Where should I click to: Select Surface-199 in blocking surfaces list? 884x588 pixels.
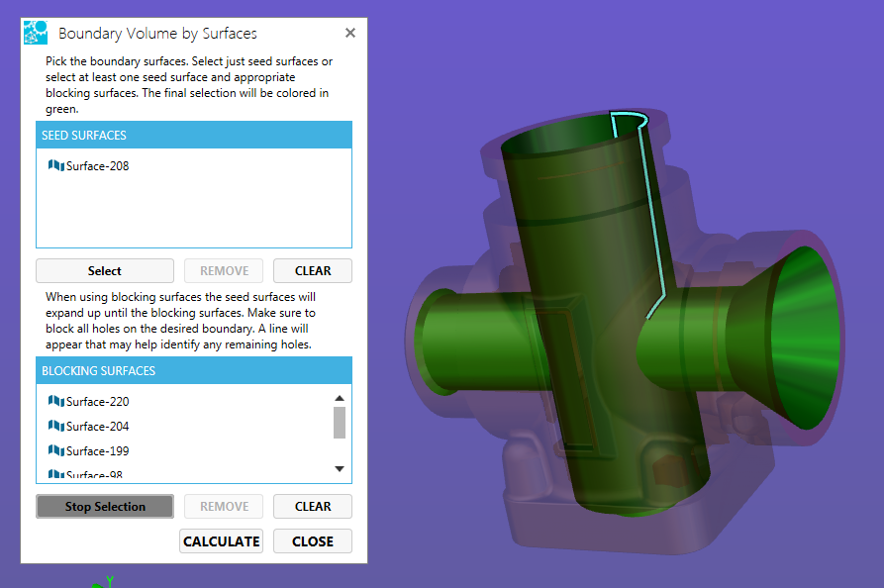click(x=97, y=450)
